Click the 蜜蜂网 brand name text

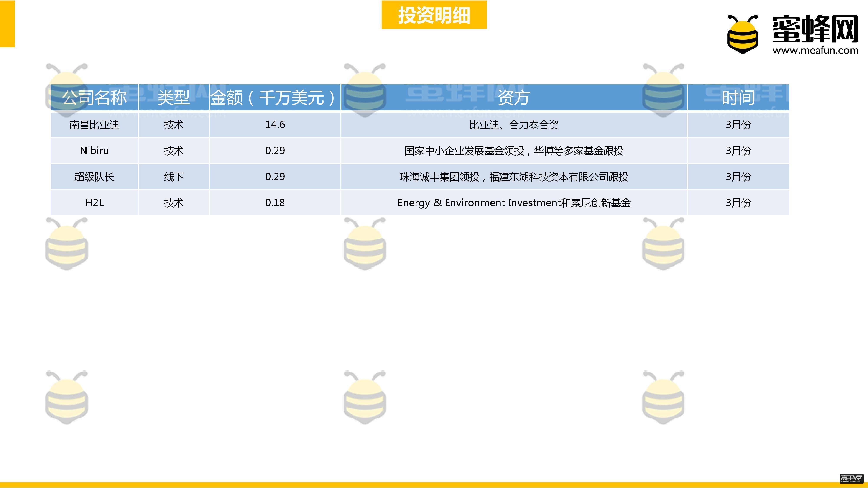[x=815, y=29]
